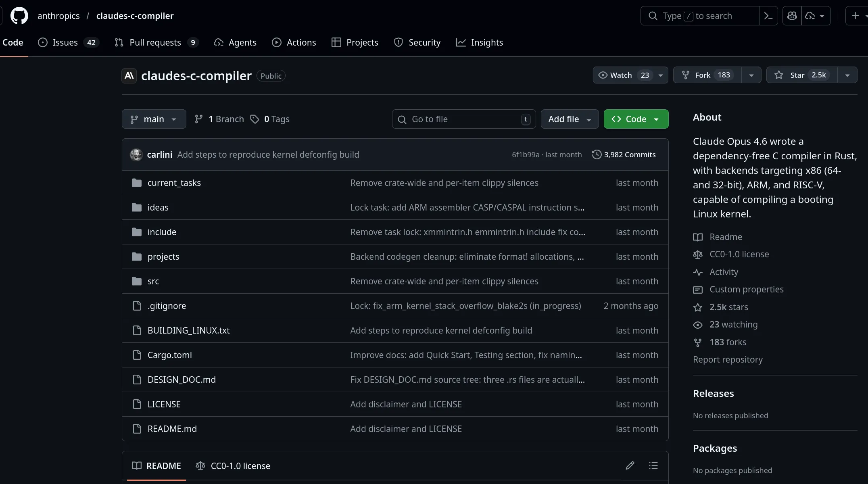This screenshot has height=484, width=868.
Task: Open the Copilot agents dropdown in header
Action: 816,16
